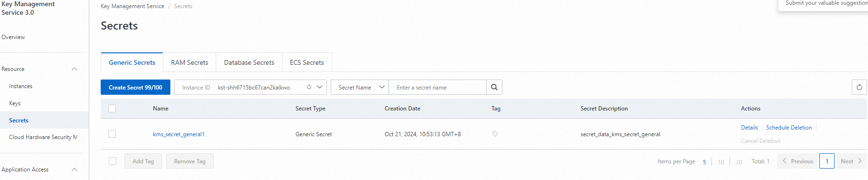Go to the Previous page
This screenshot has width=868, height=180.
tap(798, 161)
